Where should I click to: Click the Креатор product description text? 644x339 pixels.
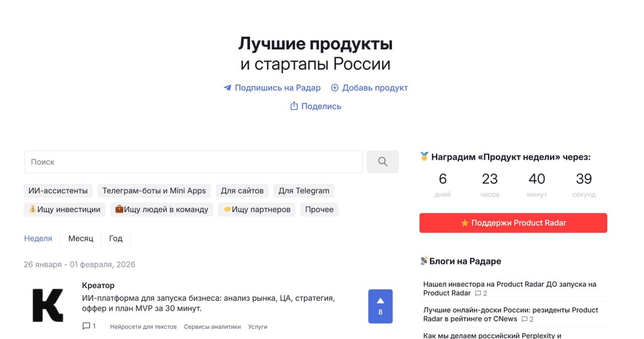(x=208, y=304)
